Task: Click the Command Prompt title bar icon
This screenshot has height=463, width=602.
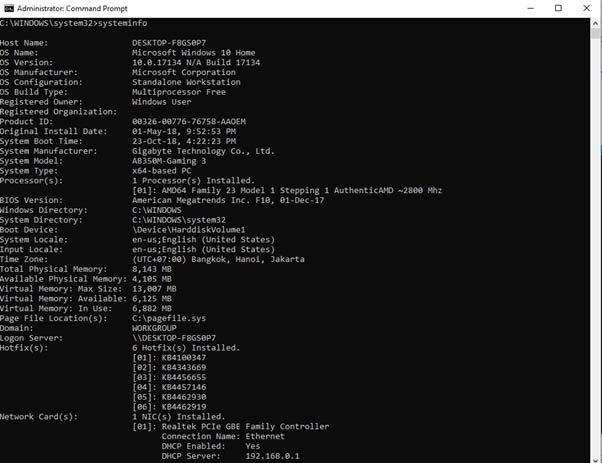Action: point(8,8)
